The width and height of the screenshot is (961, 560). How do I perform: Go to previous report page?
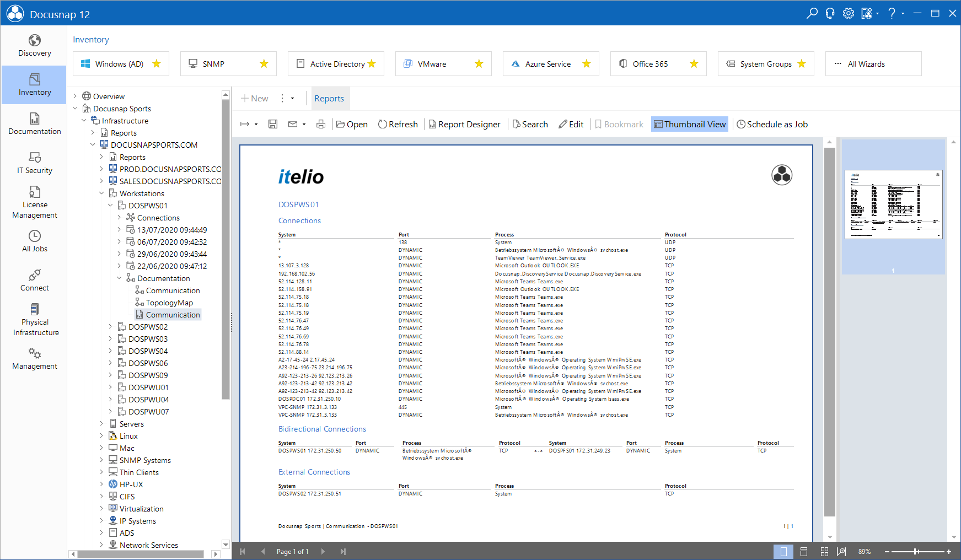263,551
